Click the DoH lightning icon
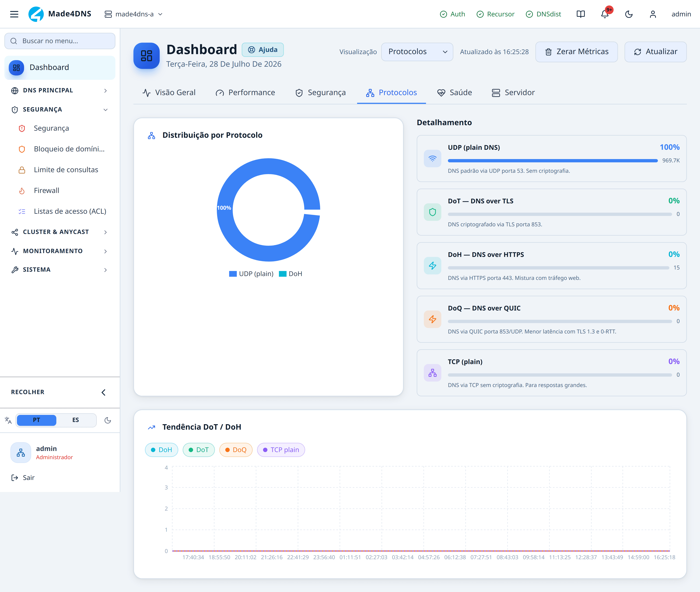The image size is (700, 592). coord(432,266)
